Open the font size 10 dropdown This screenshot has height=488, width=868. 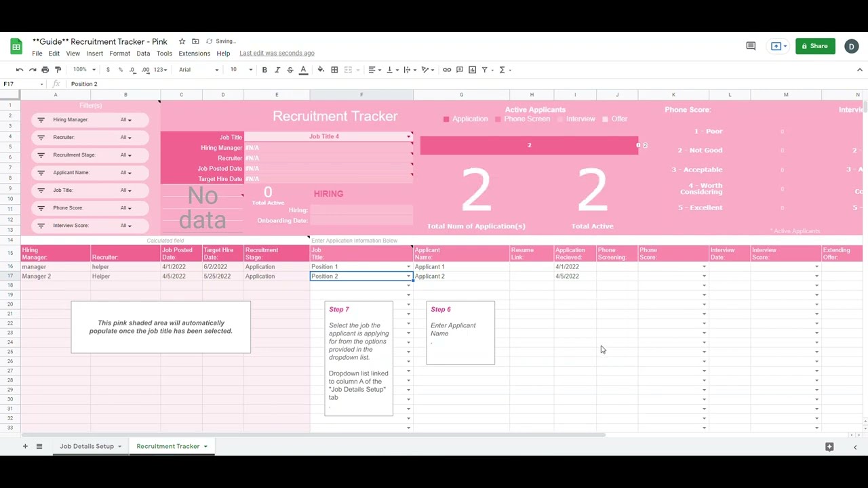click(241, 70)
